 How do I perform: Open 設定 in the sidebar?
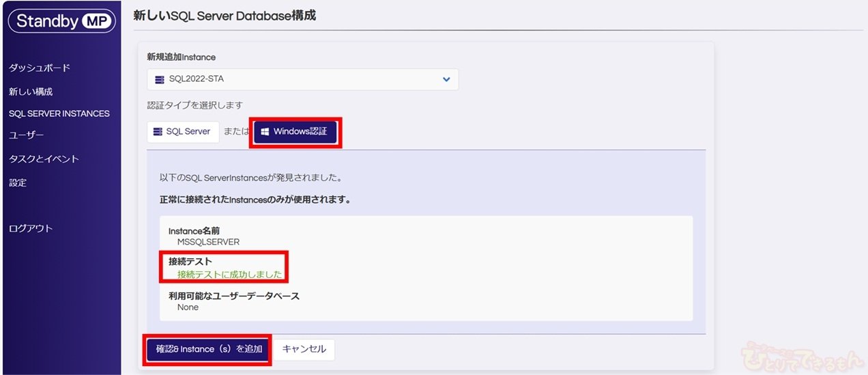coord(18,182)
